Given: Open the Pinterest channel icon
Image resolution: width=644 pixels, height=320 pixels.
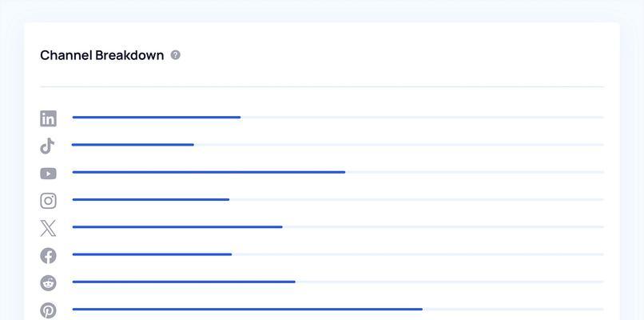Looking at the screenshot, I should tap(48, 310).
